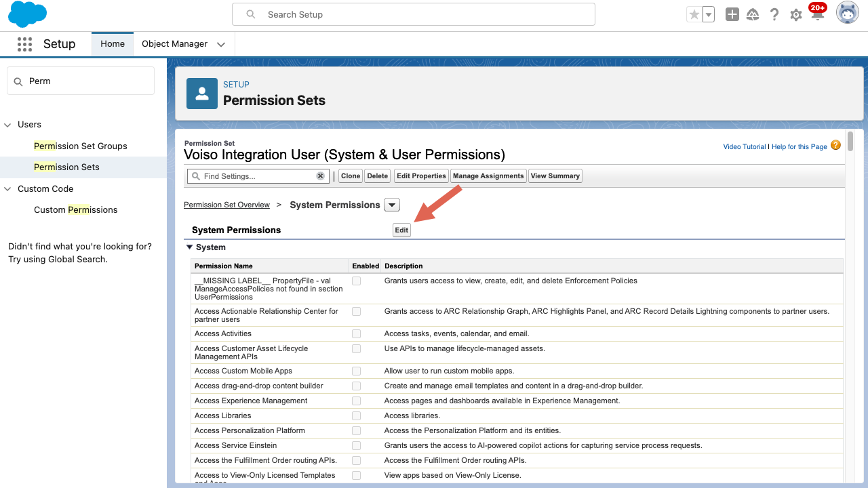The image size is (868, 488).
Task: Open the user profile avatar
Action: pyautogui.click(x=848, y=13)
